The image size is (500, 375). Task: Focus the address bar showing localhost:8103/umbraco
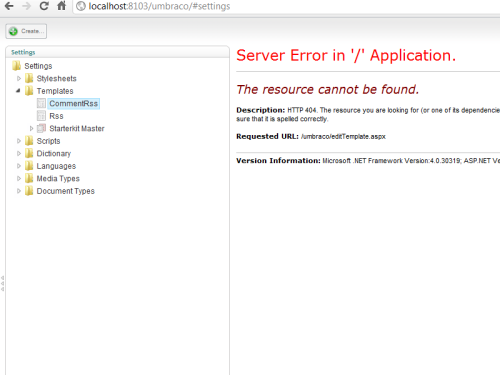(287, 6)
